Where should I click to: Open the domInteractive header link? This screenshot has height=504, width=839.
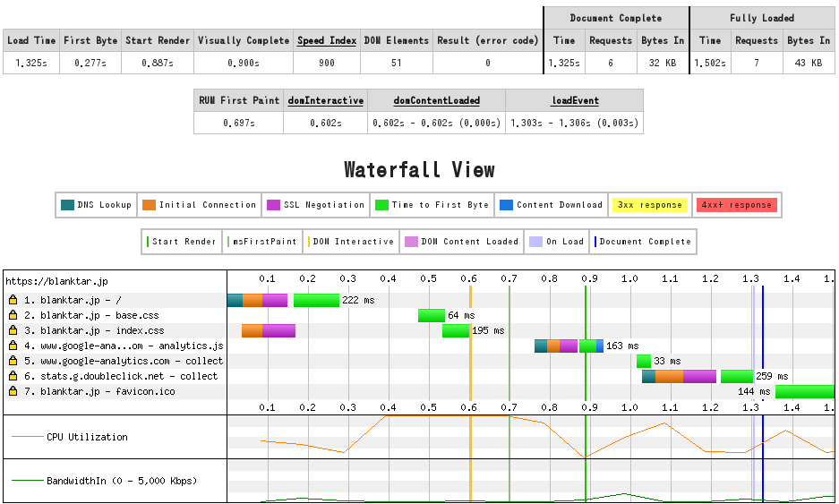click(x=326, y=100)
